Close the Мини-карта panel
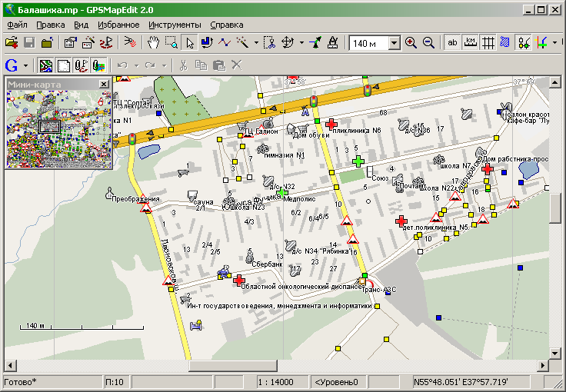The image size is (566, 392). 104,84
